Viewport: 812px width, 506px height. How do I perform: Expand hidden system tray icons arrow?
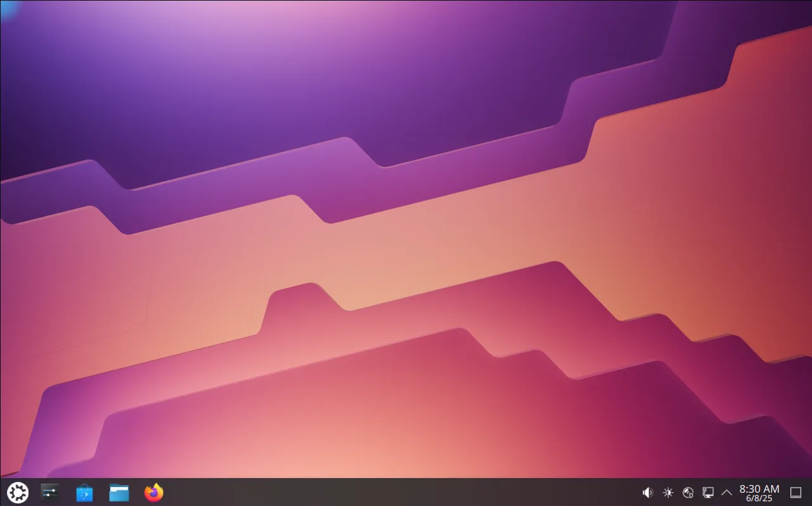pyautogui.click(x=726, y=492)
